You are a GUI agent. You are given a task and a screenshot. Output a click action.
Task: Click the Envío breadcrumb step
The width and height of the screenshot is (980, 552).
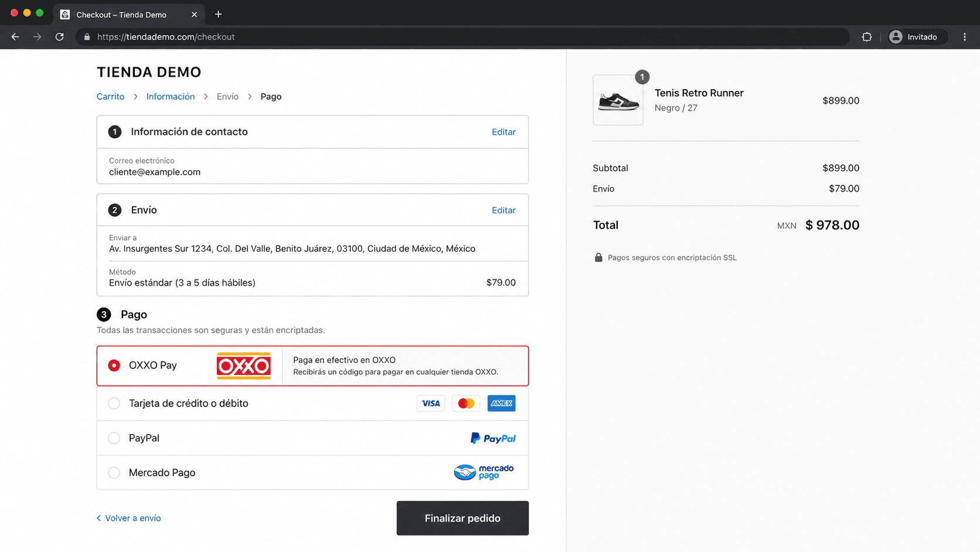pyautogui.click(x=227, y=97)
